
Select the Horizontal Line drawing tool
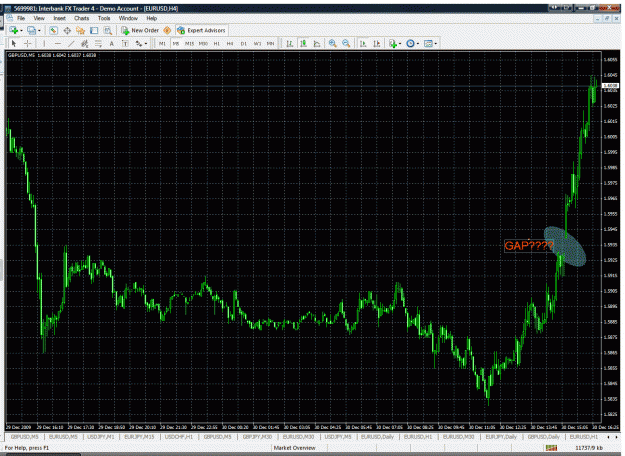point(58,43)
